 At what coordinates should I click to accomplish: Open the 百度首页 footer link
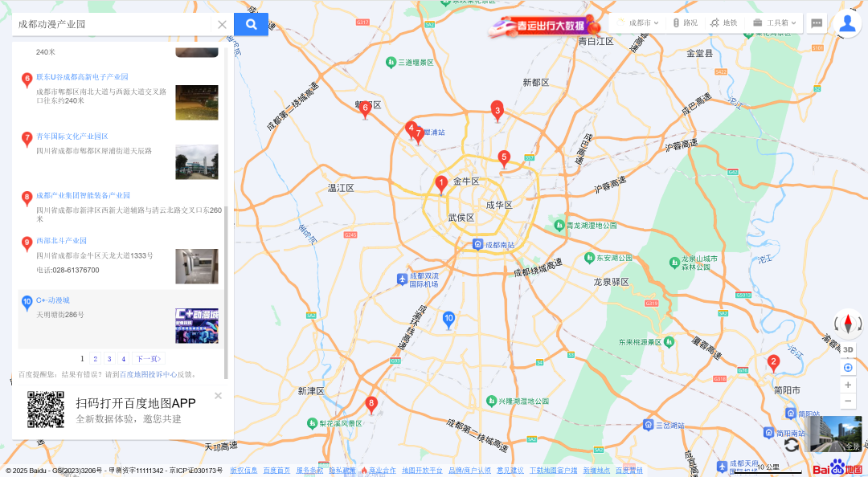click(276, 471)
